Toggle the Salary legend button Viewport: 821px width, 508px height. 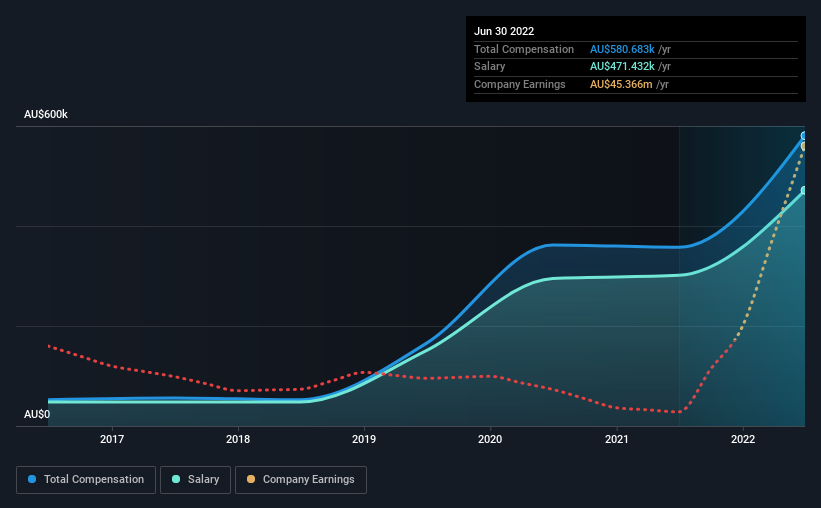coord(195,480)
